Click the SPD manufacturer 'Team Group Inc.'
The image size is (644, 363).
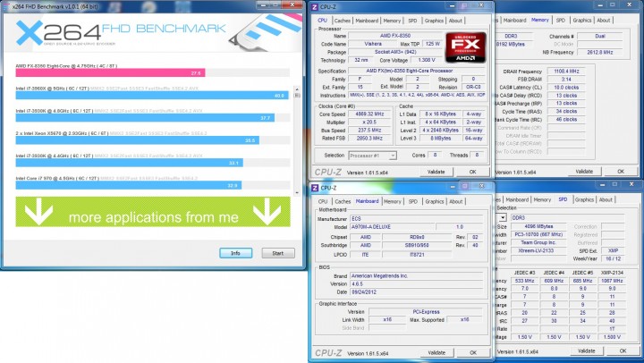coord(538,242)
